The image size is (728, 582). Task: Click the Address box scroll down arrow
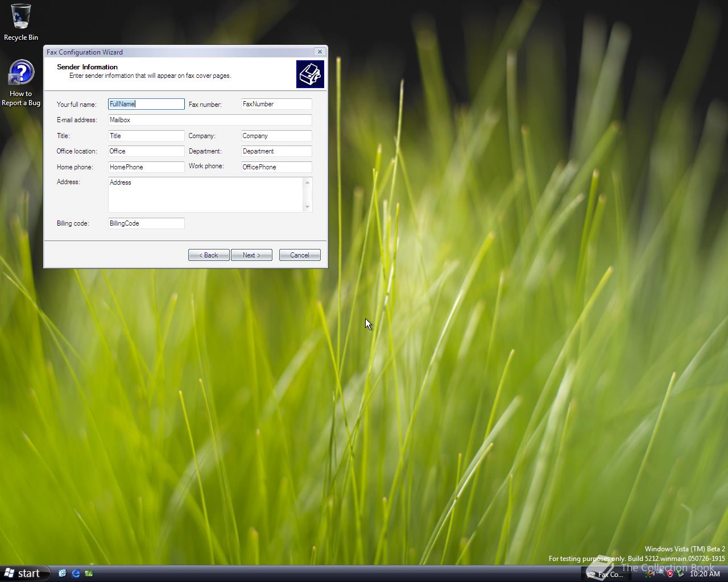coord(308,207)
